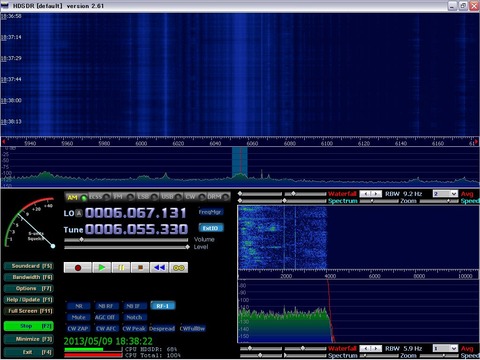Click the Minimize [F3] button
Viewport: 480px width, 360px height.
pyautogui.click(x=29, y=339)
